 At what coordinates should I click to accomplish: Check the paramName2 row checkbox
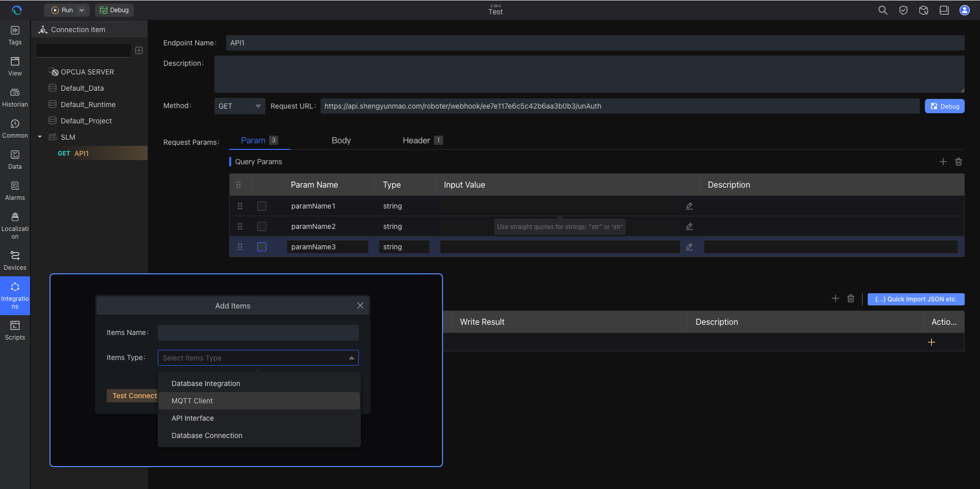click(262, 226)
